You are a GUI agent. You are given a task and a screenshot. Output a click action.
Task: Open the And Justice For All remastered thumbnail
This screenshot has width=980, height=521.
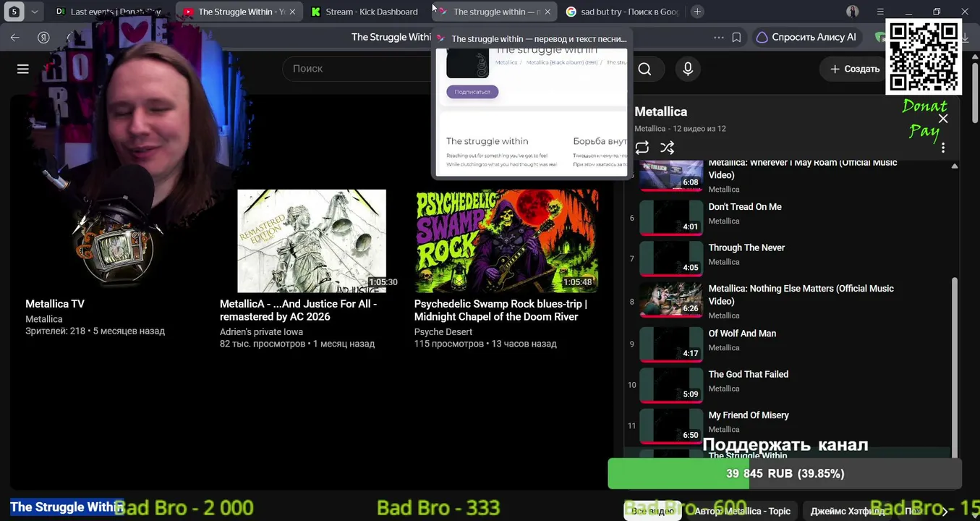tap(312, 241)
